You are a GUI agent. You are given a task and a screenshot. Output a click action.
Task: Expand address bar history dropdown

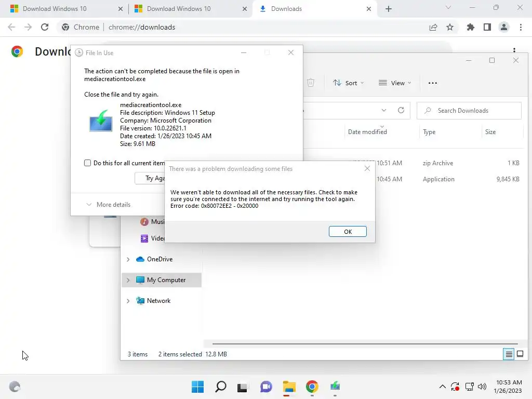(384, 110)
